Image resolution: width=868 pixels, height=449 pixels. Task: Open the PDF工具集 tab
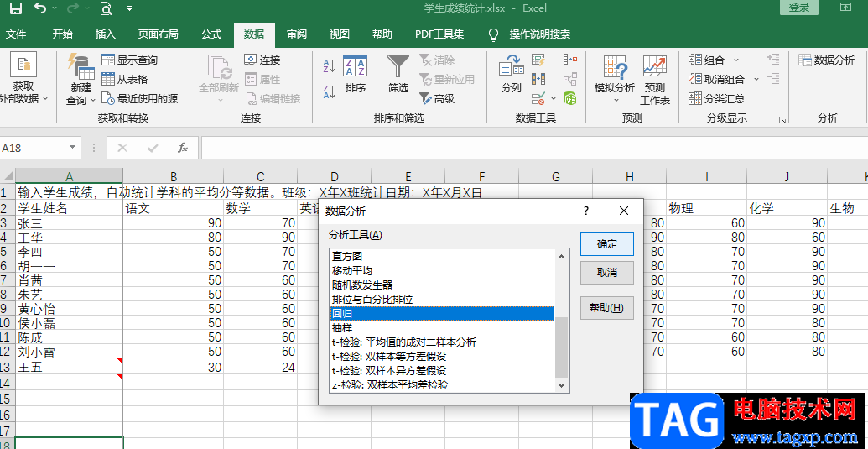[x=439, y=34]
